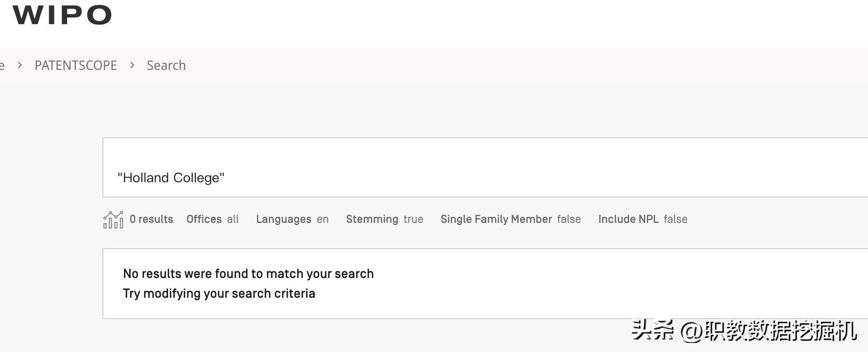Select the Search breadcrumb item
The height and width of the screenshot is (352, 868).
point(166,65)
